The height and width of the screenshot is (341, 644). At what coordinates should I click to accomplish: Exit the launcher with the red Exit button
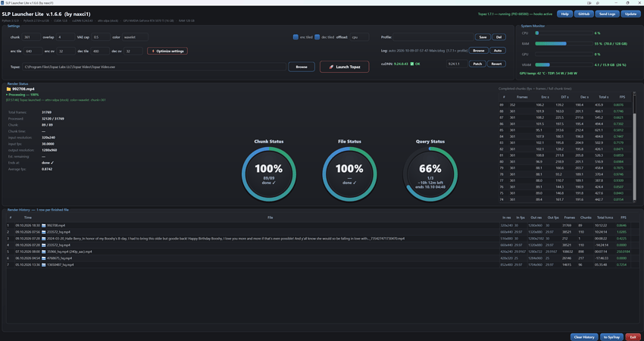[x=633, y=337]
